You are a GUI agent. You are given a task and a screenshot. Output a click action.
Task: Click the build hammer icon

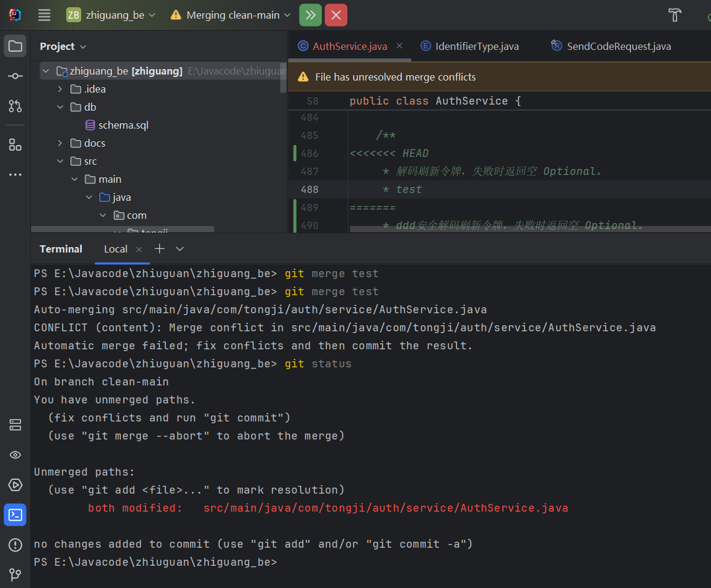(675, 15)
